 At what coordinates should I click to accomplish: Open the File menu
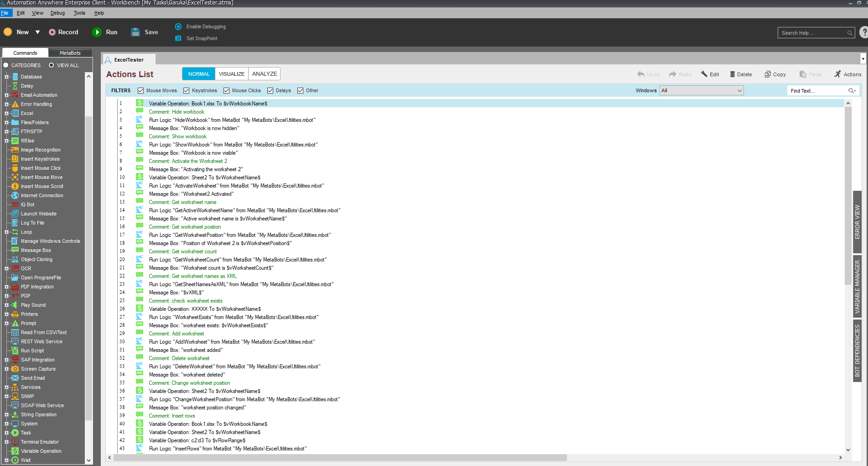[5, 13]
